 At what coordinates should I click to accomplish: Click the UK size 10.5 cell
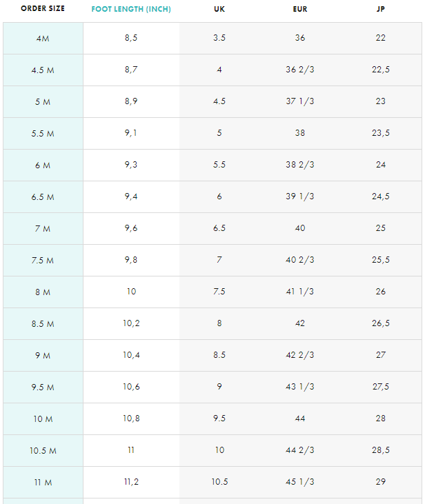219,482
